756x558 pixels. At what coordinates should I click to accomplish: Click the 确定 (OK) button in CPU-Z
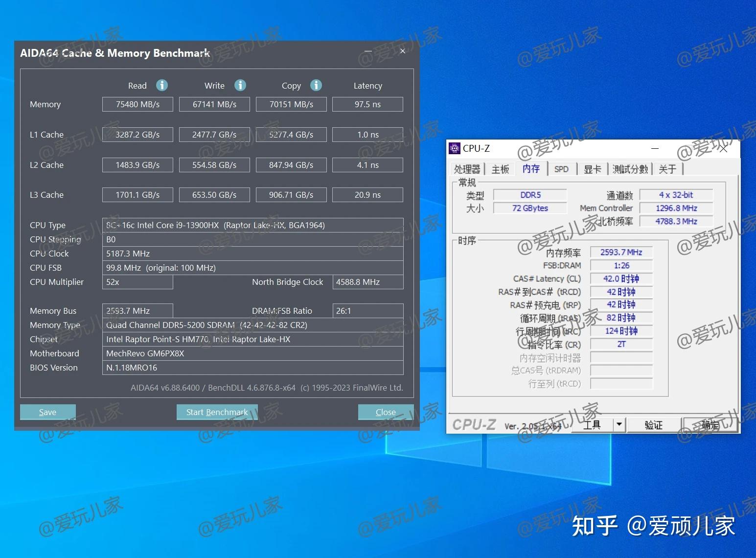click(x=710, y=424)
